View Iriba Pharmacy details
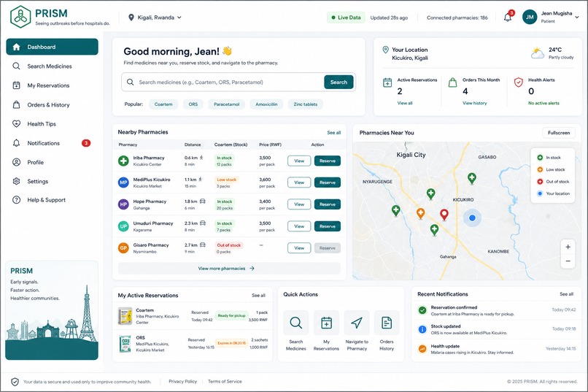This screenshot has height=392, width=588. point(299,161)
